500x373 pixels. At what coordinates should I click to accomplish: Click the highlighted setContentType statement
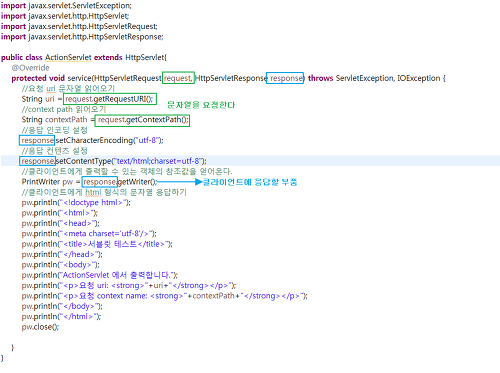(113, 161)
